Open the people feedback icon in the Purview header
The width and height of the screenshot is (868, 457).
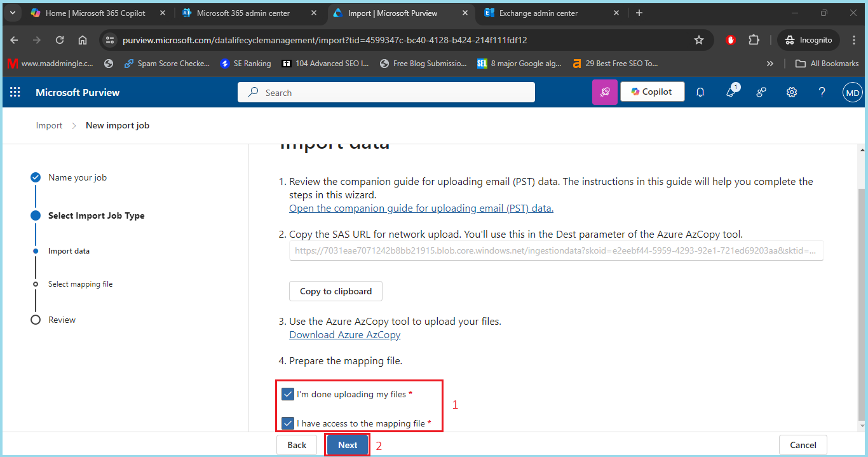tap(761, 92)
